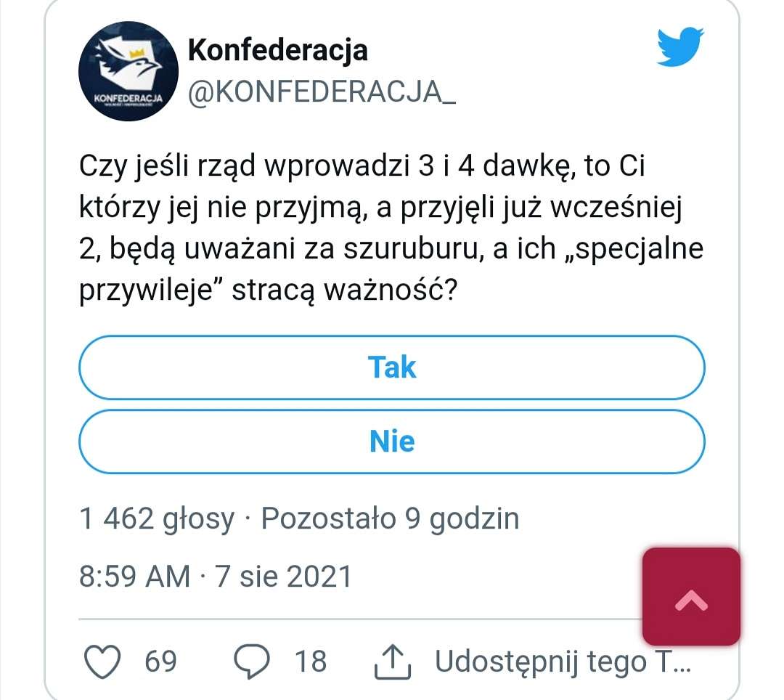Click the 7 sie 2021 date
The image size is (784, 700).
tap(284, 576)
